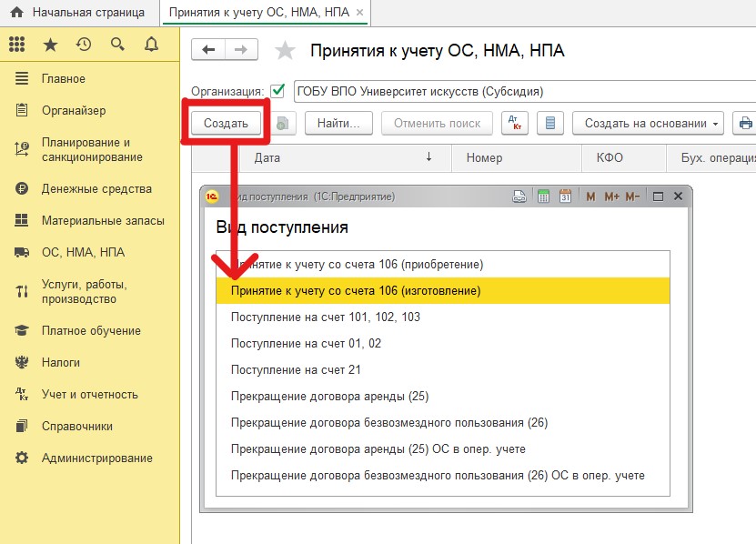Go forward with the right arrow
This screenshot has height=544, width=756.
click(241, 50)
